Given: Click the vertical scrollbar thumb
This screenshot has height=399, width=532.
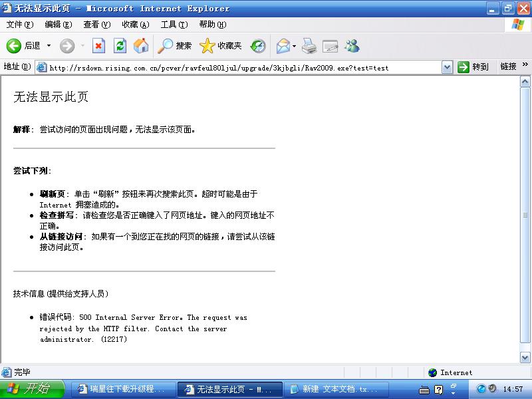Looking at the screenshot, I should 525,215.
